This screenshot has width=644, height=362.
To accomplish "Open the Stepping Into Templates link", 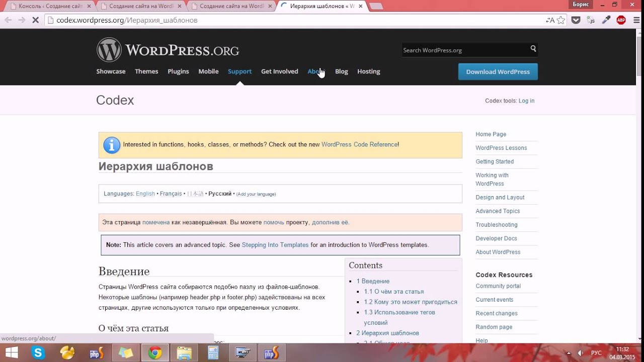I will click(x=275, y=245).
